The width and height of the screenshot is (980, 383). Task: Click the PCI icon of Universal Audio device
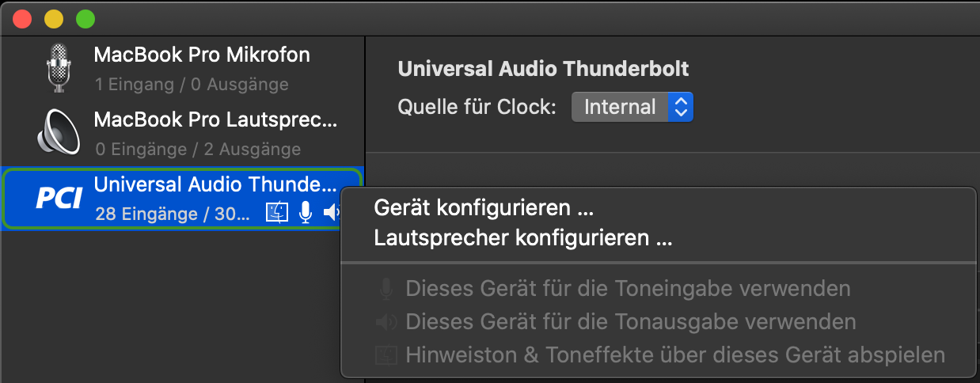pos(59,198)
